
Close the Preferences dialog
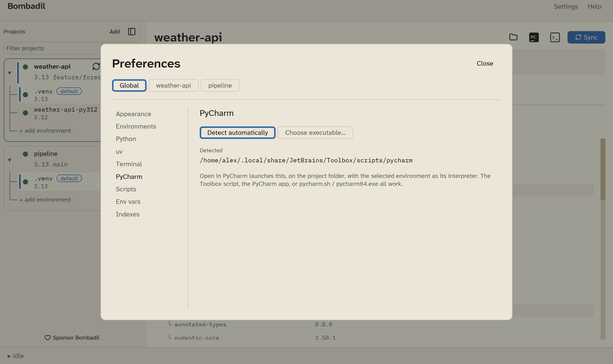(x=485, y=63)
